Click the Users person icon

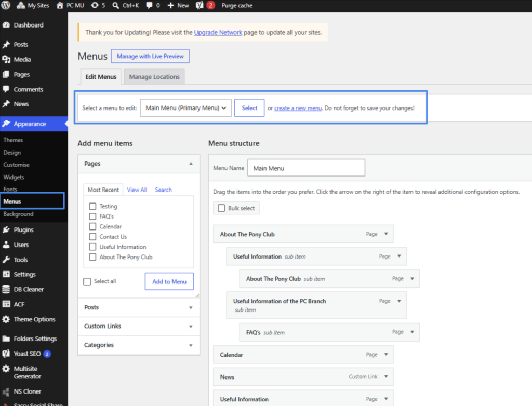[6, 245]
